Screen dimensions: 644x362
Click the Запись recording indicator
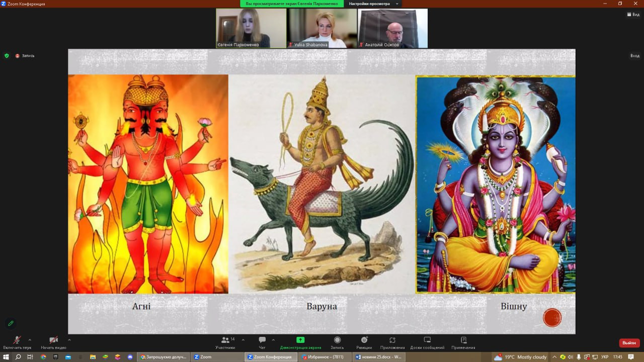tap(25, 56)
